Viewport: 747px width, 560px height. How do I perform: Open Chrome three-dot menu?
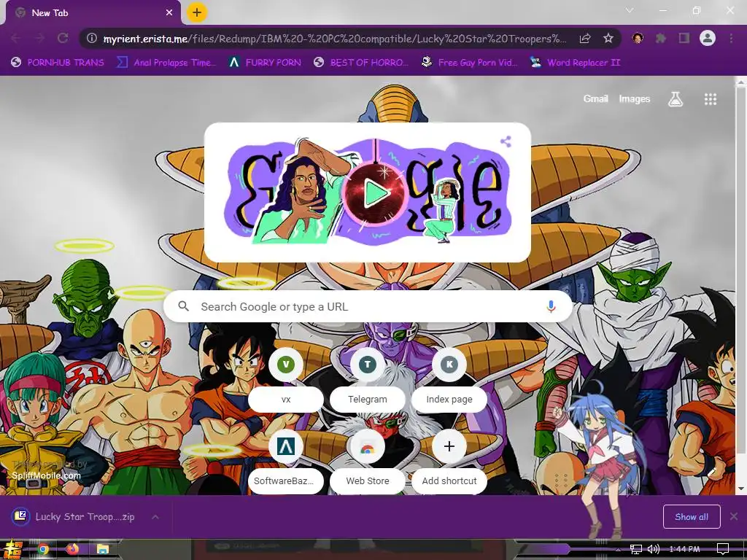[731, 38]
